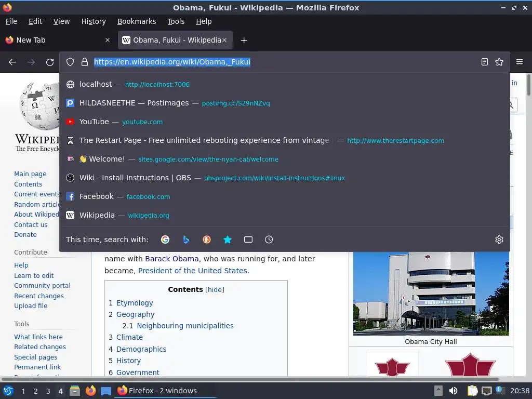Open the Help menu

tap(204, 21)
